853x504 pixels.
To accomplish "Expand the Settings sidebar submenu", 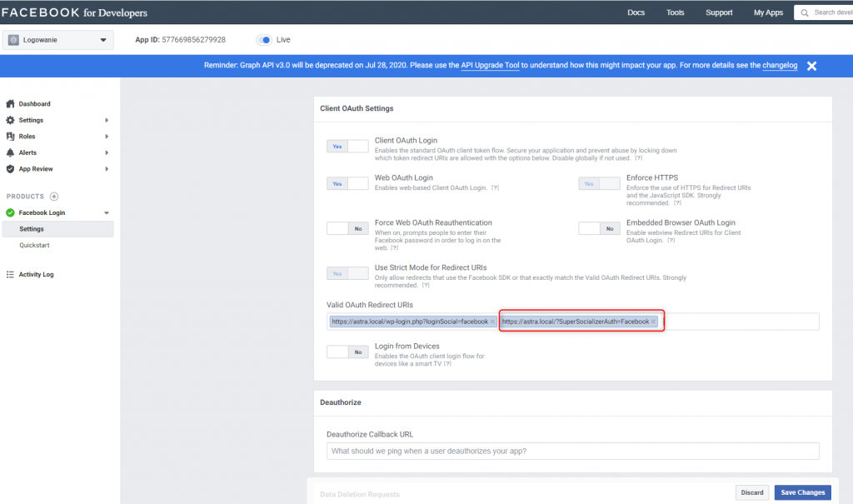I will tap(107, 119).
